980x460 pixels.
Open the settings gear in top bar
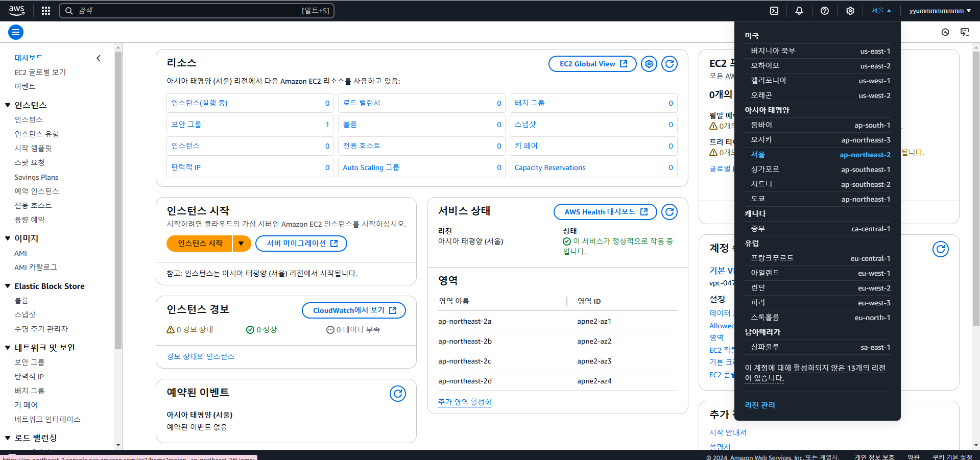click(850, 11)
